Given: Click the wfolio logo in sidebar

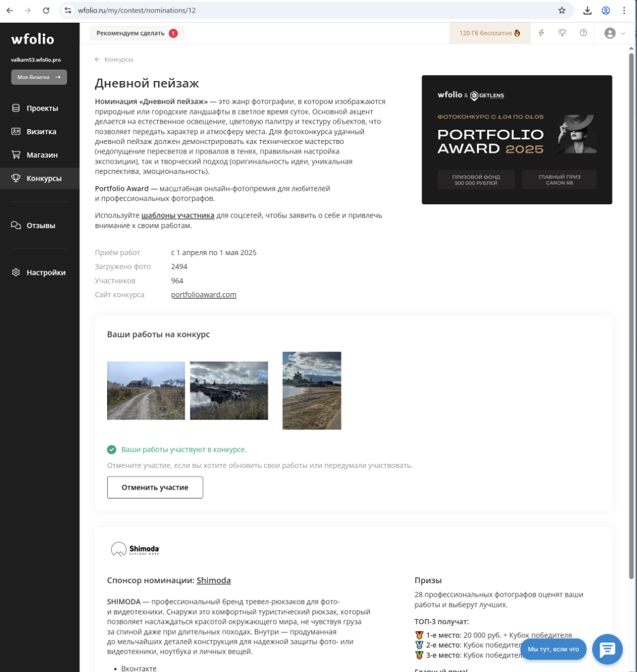Looking at the screenshot, I should [33, 39].
